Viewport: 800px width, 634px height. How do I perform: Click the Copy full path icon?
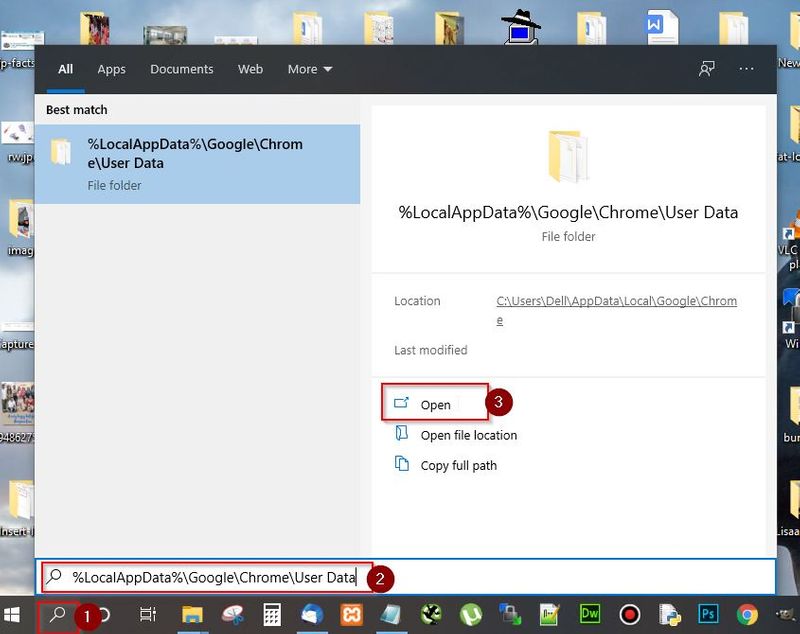click(x=402, y=463)
